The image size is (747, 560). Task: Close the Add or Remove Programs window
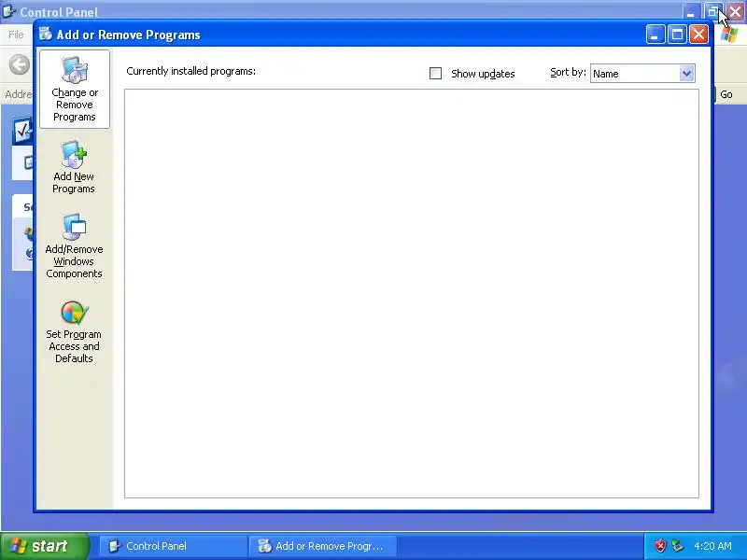[x=698, y=35]
